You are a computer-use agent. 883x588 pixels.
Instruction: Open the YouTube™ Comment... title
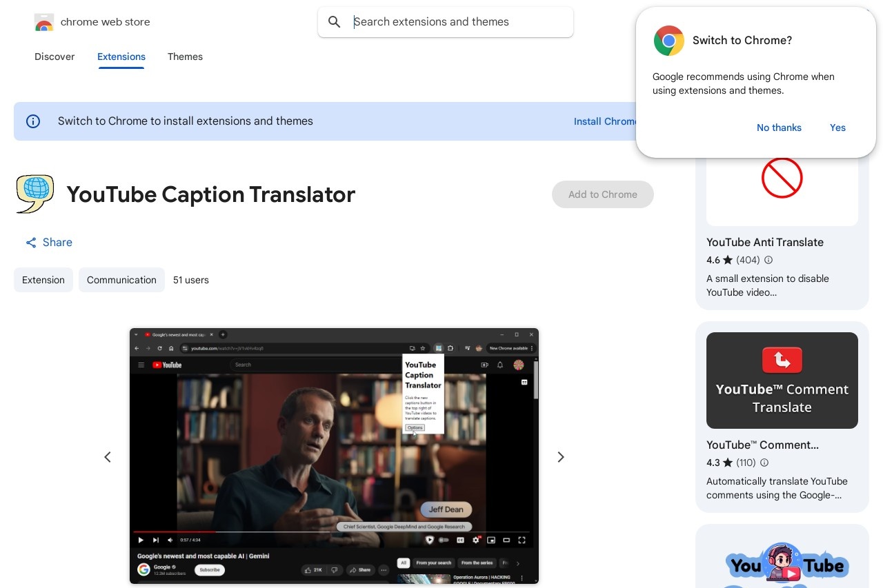coord(762,445)
